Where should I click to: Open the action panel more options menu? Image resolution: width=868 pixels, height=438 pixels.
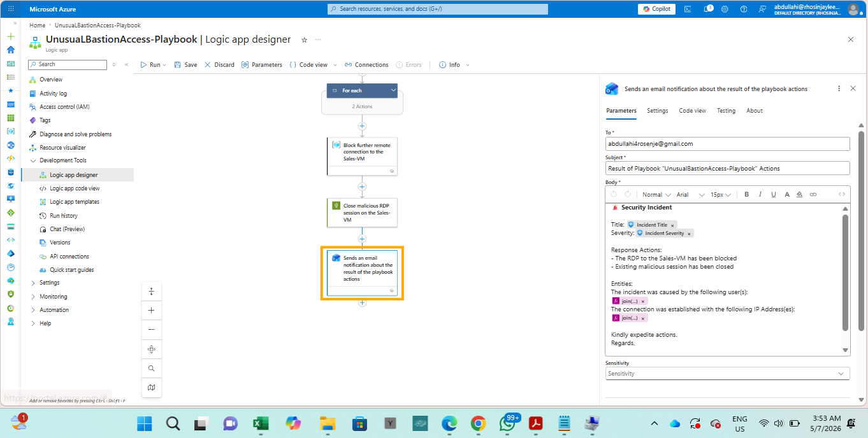(839, 88)
